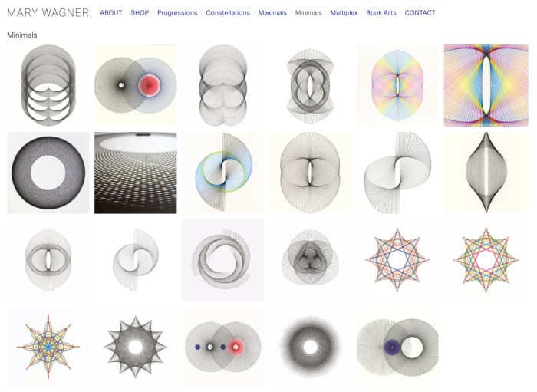Navigate to Constellations gallery

click(x=228, y=13)
